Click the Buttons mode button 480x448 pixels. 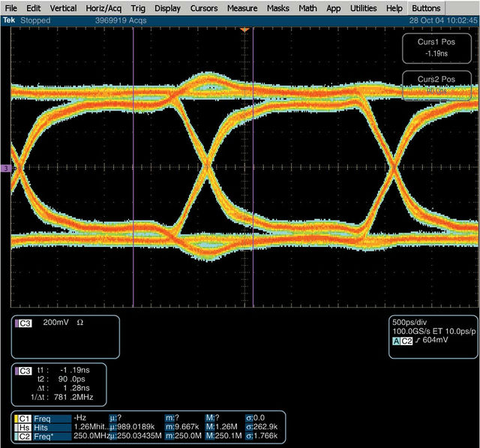tap(426, 8)
